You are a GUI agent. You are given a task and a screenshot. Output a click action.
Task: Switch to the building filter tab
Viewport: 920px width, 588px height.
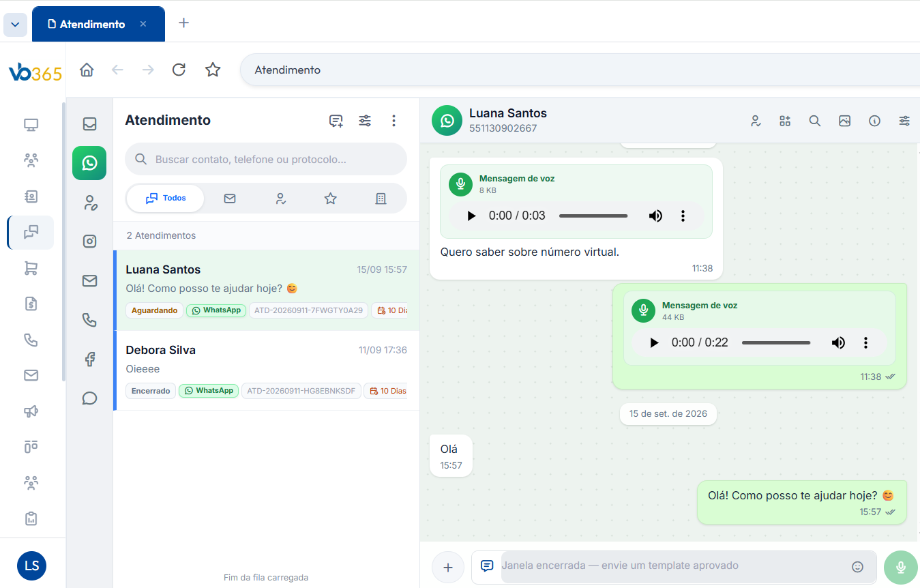click(381, 199)
